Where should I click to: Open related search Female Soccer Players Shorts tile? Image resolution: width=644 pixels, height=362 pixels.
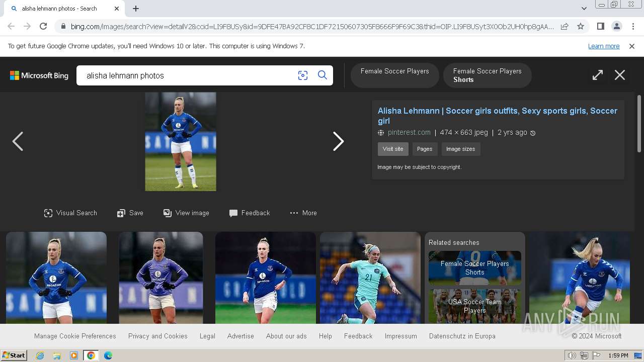(x=475, y=268)
